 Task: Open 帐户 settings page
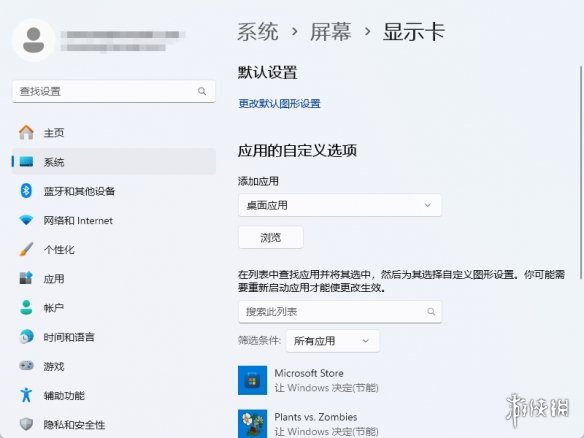pyautogui.click(x=114, y=308)
